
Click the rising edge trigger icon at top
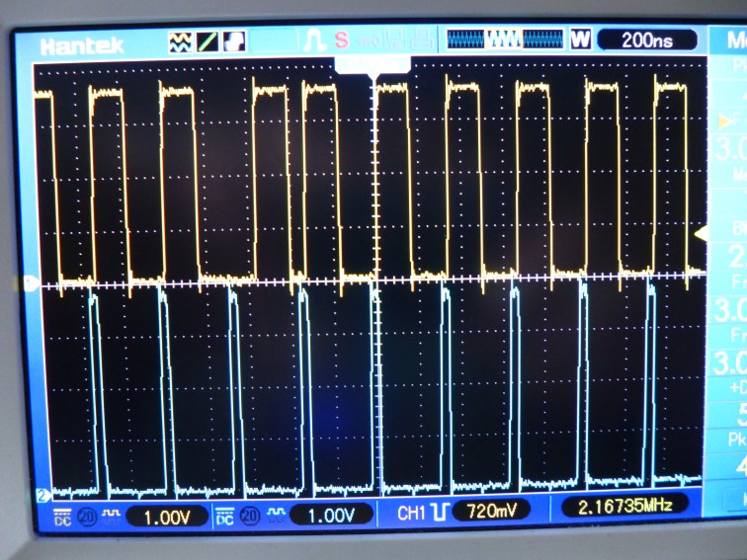tap(314, 41)
